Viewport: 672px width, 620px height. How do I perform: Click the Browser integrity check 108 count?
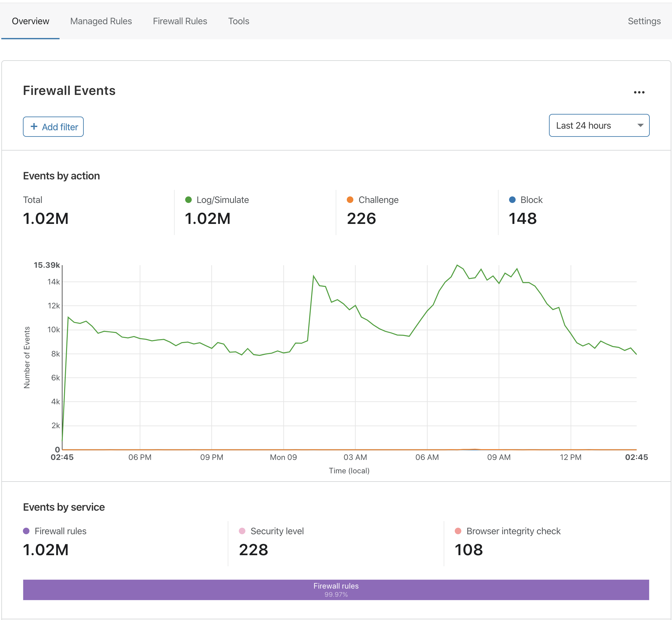click(469, 550)
